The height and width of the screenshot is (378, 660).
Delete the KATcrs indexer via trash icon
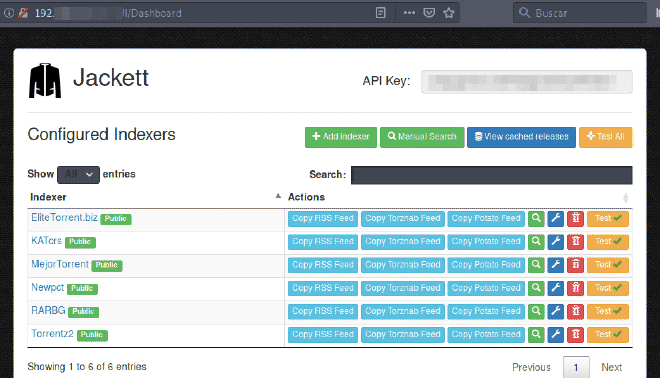click(575, 242)
